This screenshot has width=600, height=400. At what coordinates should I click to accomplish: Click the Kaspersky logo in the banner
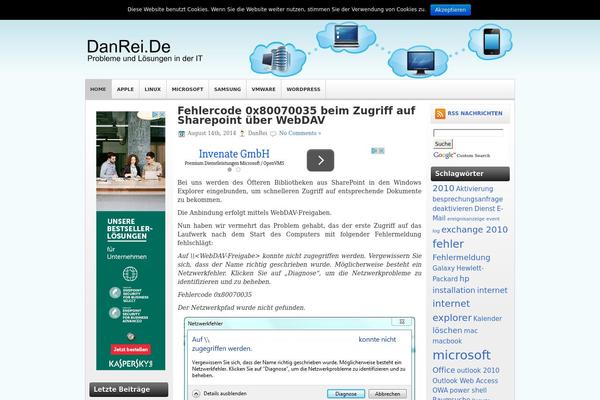pos(130,364)
